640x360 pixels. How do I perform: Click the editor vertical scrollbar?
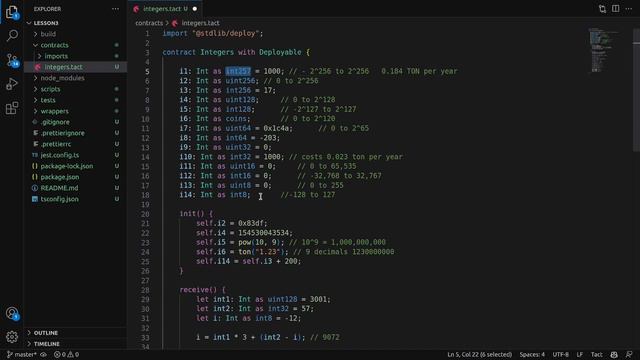pos(636,90)
